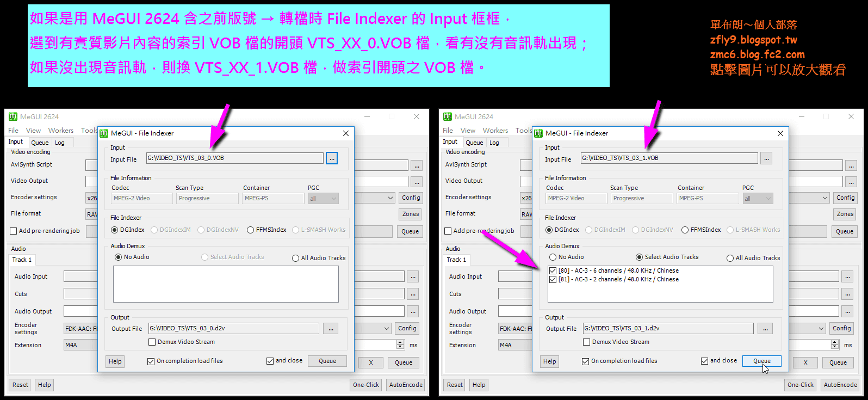The image size is (868, 400).
Task: Close the right File Indexer dialog
Action: coord(780,133)
